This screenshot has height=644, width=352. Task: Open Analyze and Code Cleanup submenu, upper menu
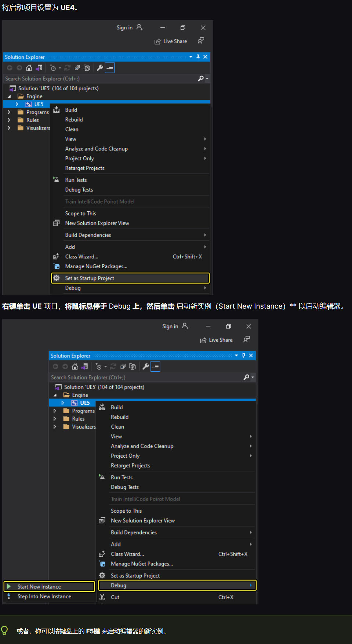pos(130,149)
